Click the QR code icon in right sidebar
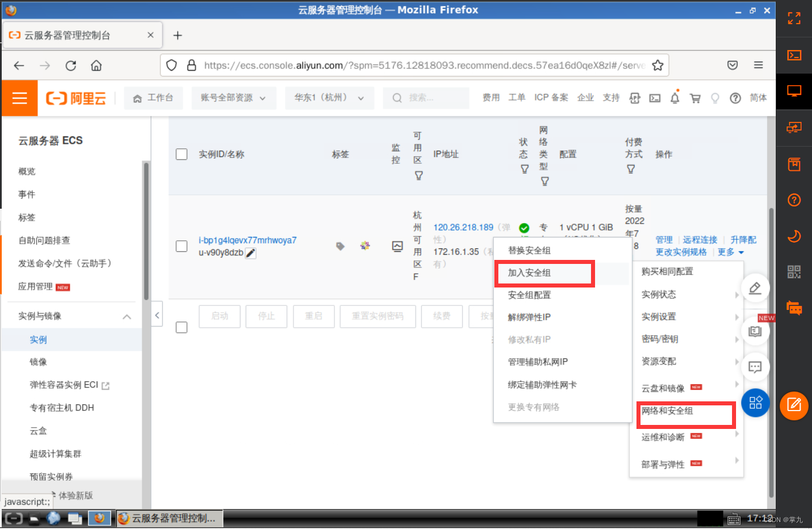 point(794,272)
